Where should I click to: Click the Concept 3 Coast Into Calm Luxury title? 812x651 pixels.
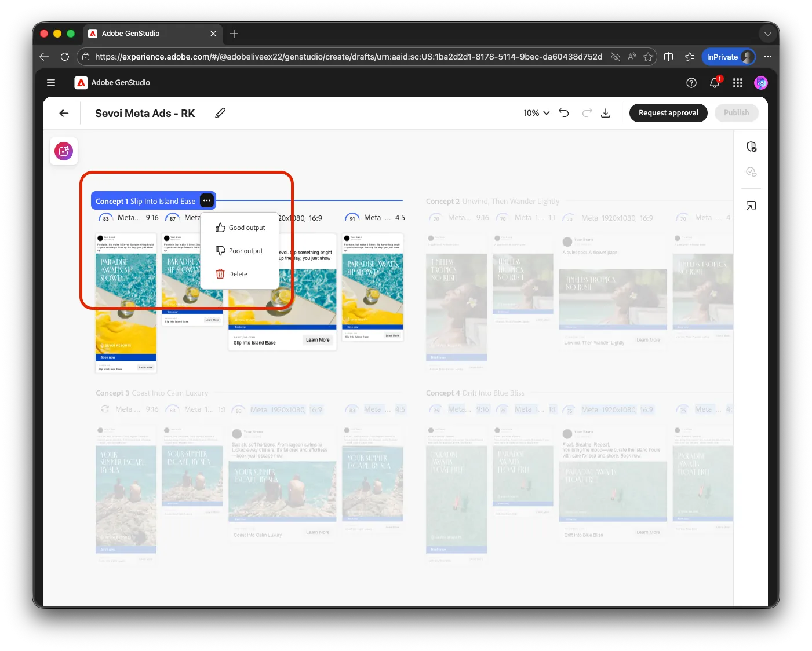coord(152,393)
